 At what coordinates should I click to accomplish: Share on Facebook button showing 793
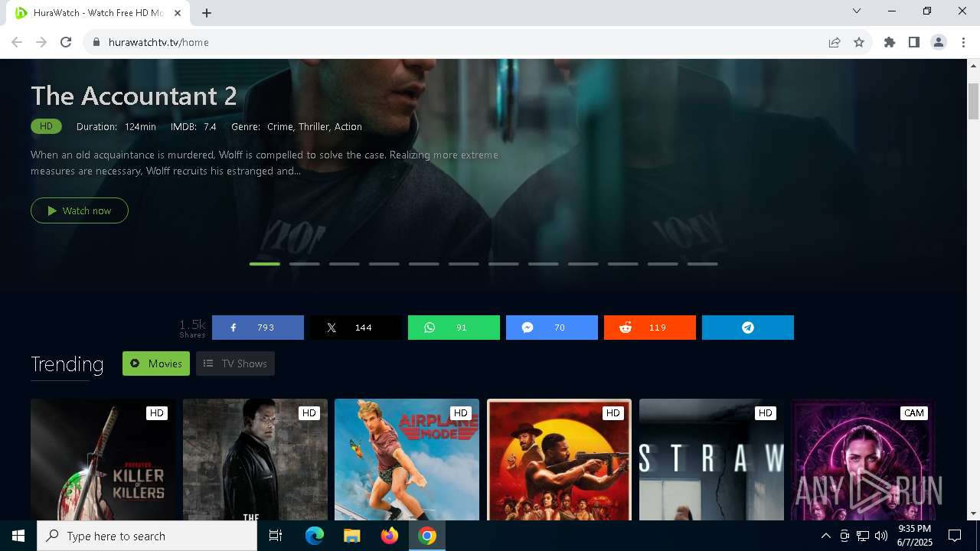click(x=258, y=328)
